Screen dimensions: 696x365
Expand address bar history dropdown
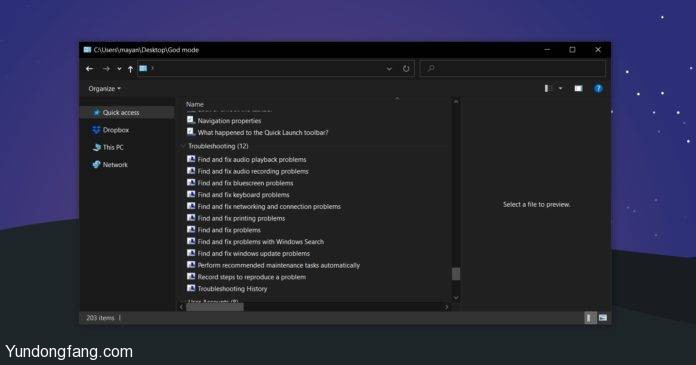point(389,69)
